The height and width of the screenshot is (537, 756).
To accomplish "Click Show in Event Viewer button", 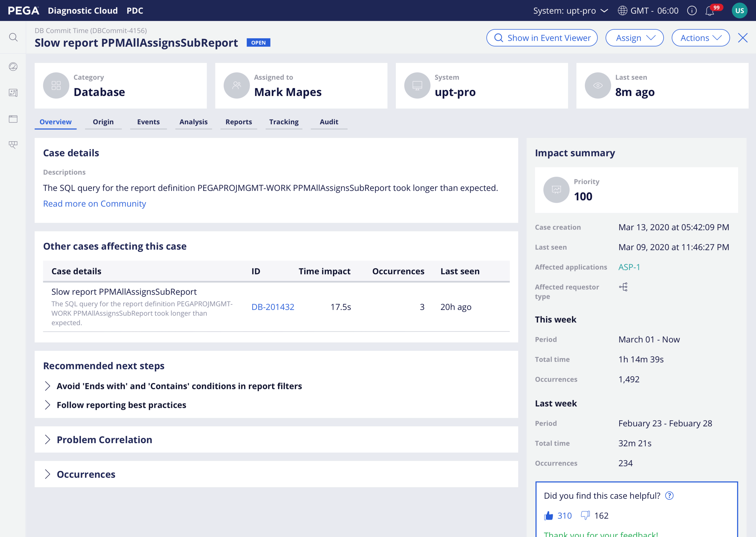I will [542, 38].
